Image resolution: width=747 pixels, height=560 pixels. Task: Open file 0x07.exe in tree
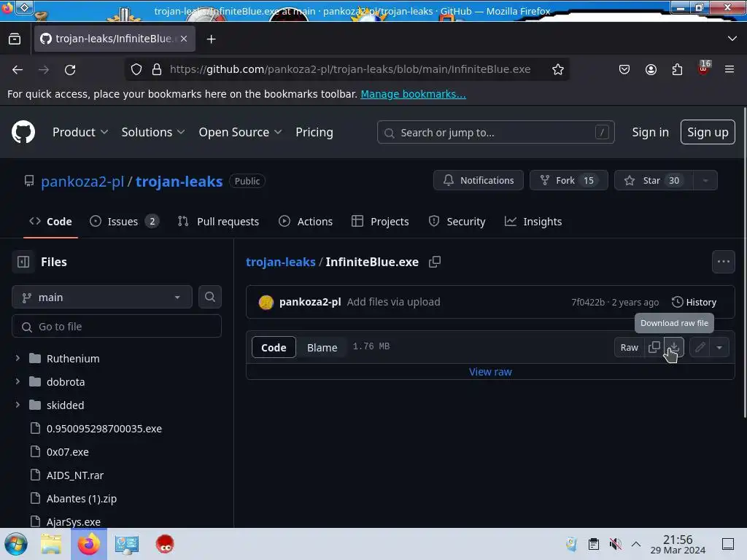(x=67, y=452)
